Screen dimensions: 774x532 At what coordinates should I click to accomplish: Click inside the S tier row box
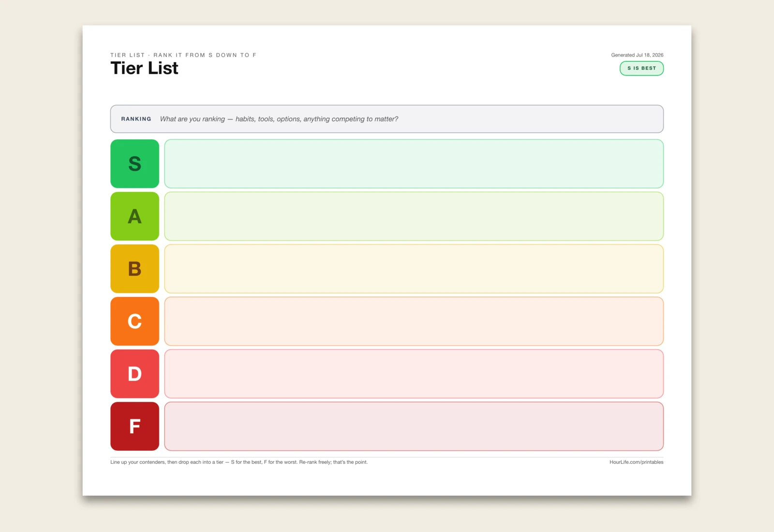click(x=414, y=163)
